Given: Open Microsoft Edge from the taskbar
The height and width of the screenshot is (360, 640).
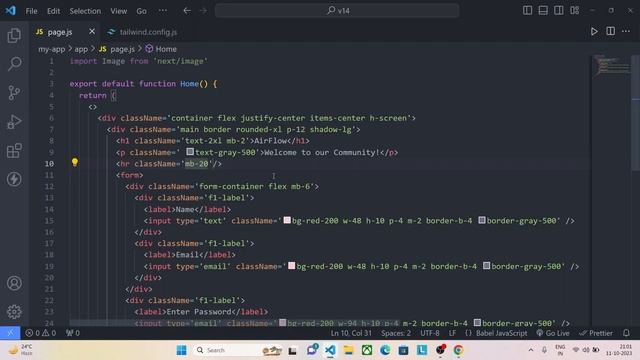Looking at the screenshot, I should [x=385, y=350].
